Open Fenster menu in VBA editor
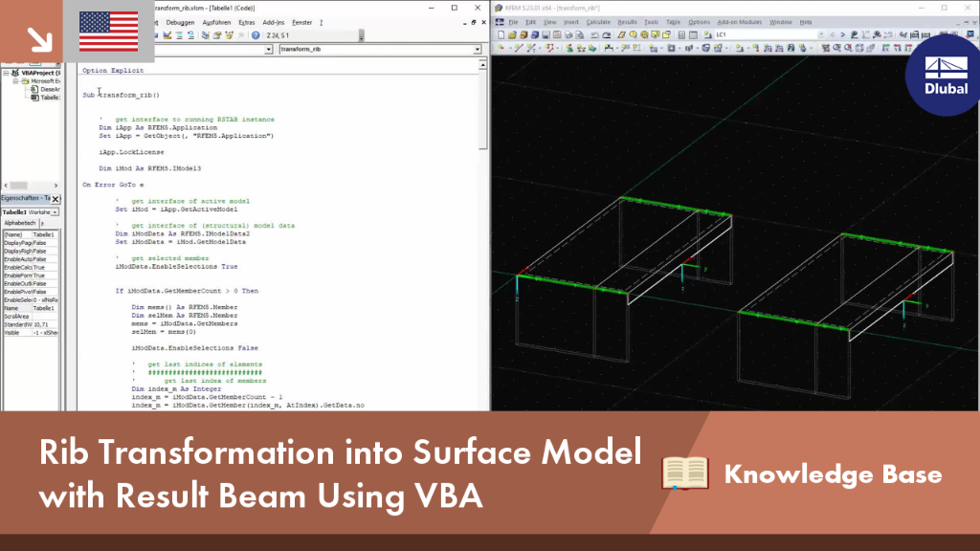This screenshot has height=551, width=980. (x=301, y=23)
